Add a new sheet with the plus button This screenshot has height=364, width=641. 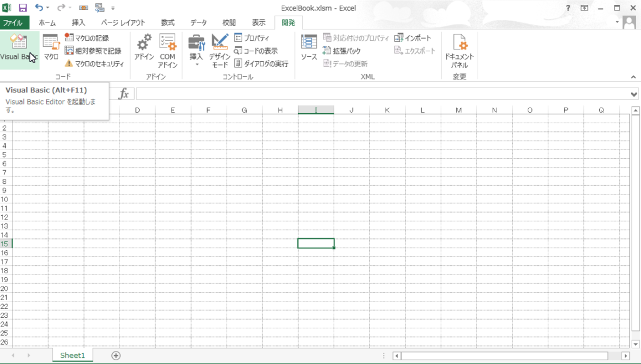(115, 355)
